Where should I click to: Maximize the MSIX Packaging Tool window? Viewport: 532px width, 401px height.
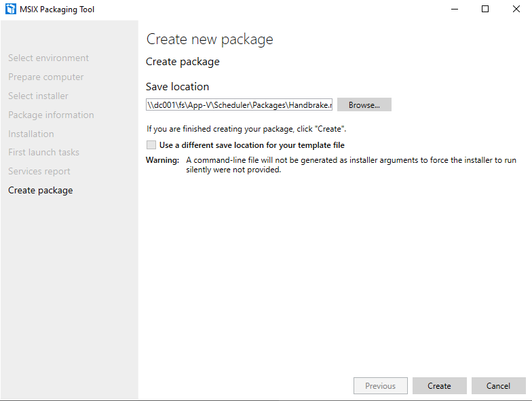[x=485, y=9]
